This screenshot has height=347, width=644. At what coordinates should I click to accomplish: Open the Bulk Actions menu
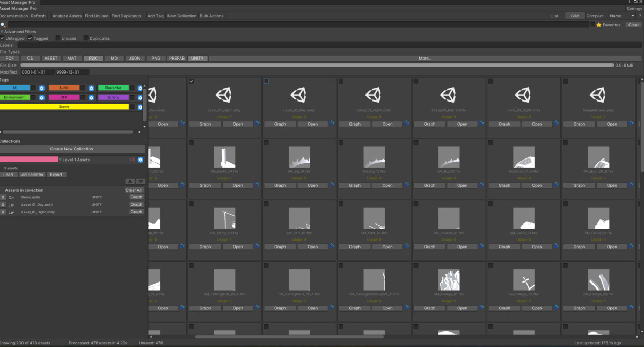pyautogui.click(x=211, y=16)
